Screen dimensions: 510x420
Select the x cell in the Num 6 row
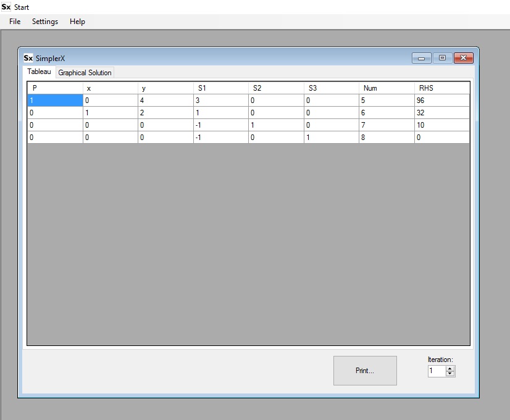tap(111, 113)
